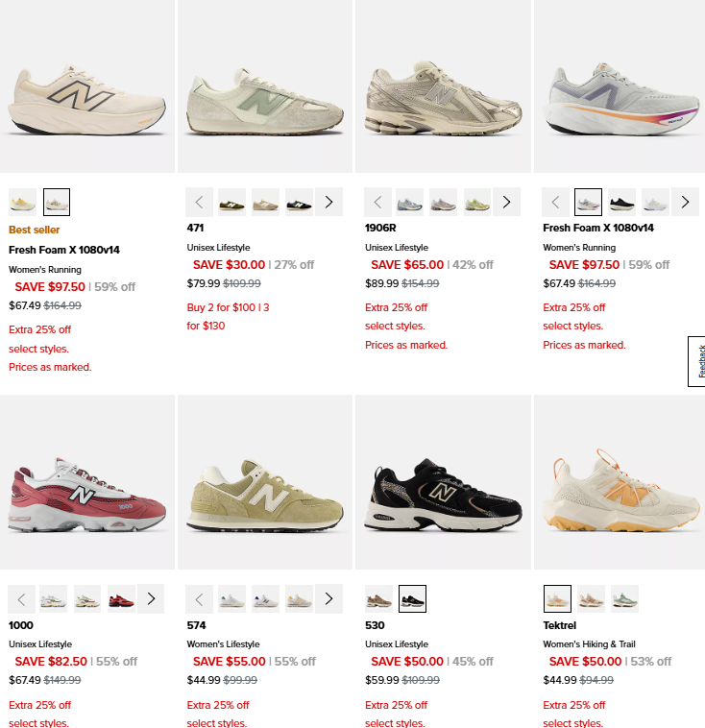Screen dimensions: 705x728
Task: Click next arrow under second Fresh Foam X 1080v14
Action: (x=685, y=202)
